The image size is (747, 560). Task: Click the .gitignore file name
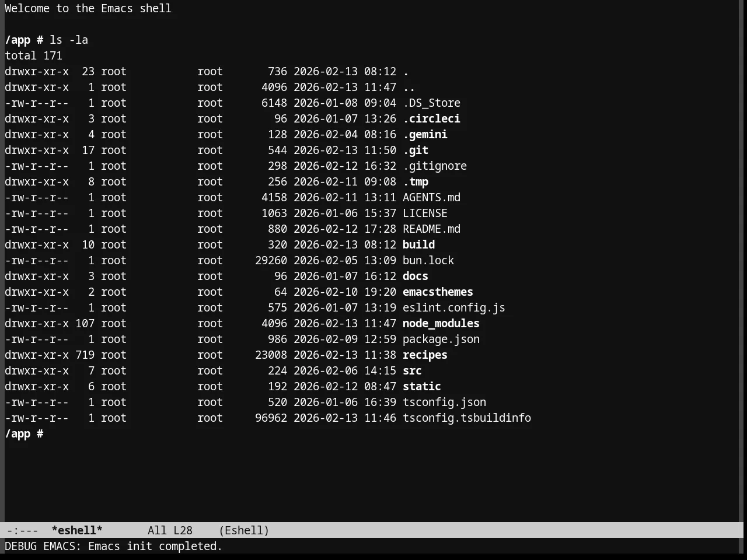pos(435,166)
